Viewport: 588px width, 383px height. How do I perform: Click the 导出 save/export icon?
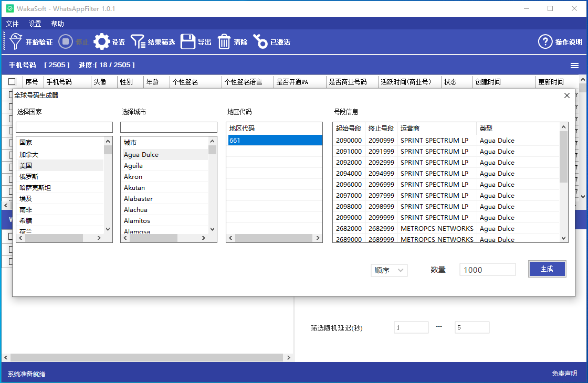pyautogui.click(x=187, y=41)
